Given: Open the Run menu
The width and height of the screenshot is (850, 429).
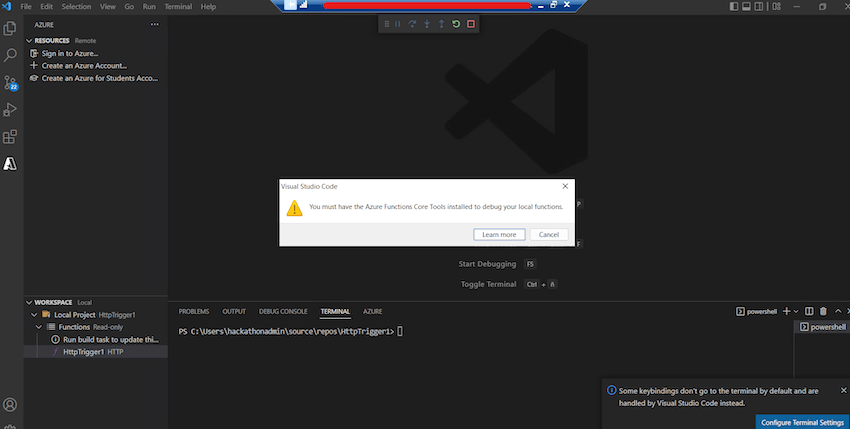Looking at the screenshot, I should click(149, 7).
